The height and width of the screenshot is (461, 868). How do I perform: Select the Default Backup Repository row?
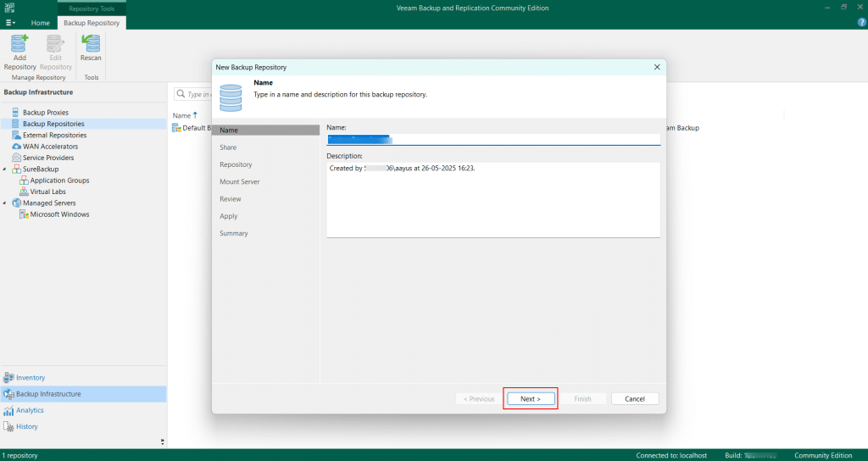192,128
